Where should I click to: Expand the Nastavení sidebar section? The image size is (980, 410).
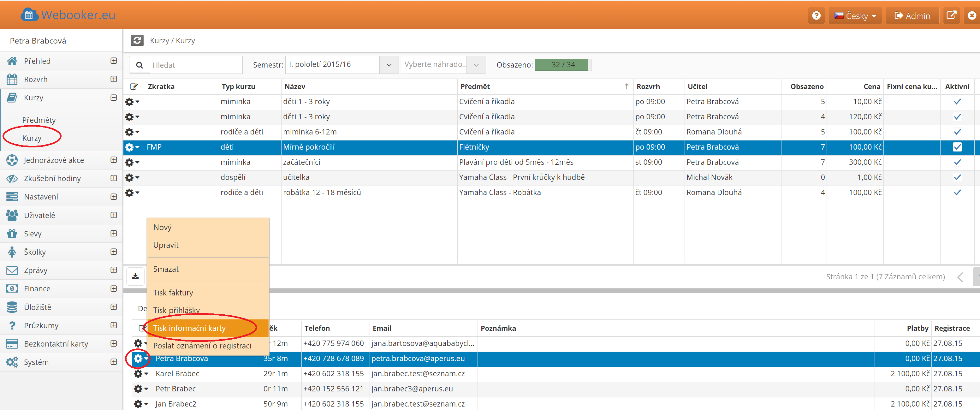[x=113, y=197]
